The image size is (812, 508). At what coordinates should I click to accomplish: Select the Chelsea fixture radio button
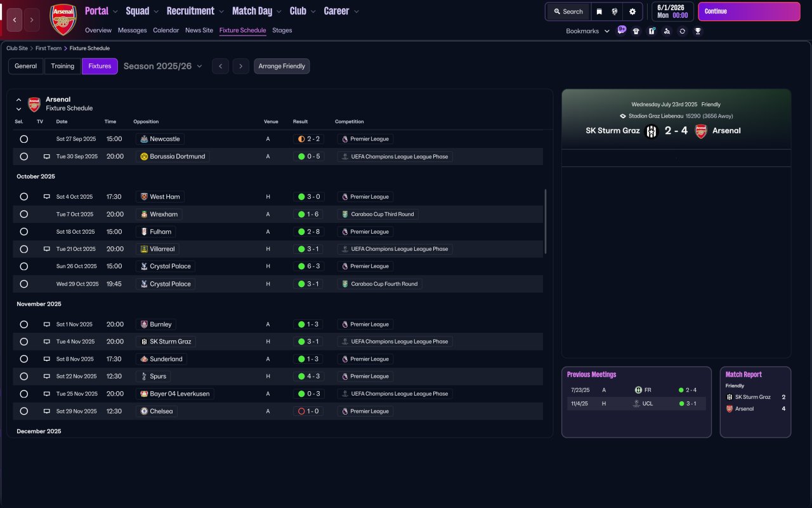pos(24,411)
